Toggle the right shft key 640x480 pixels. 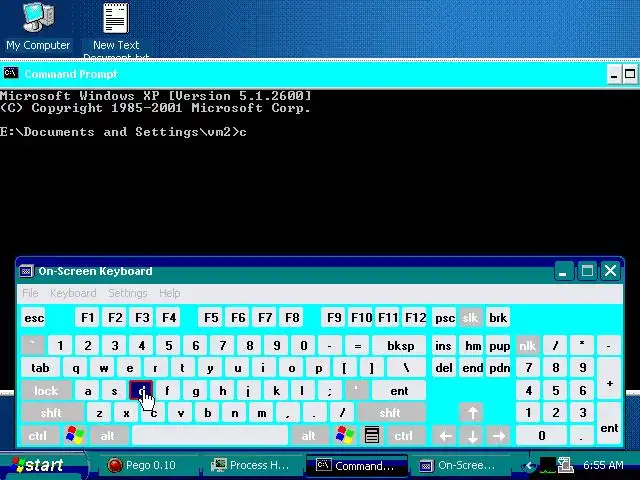[390, 413]
